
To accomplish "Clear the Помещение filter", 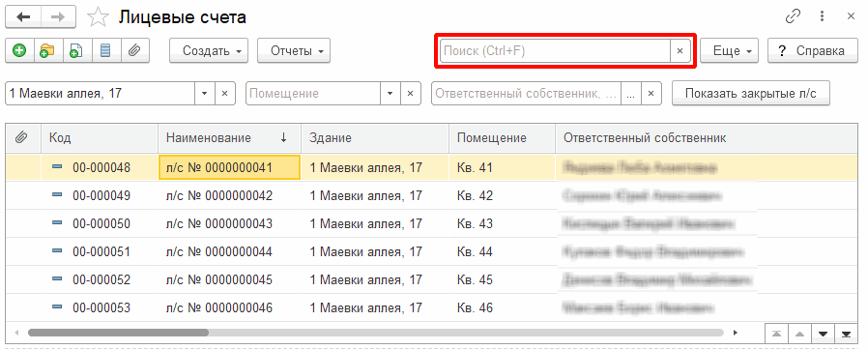I will tap(410, 94).
